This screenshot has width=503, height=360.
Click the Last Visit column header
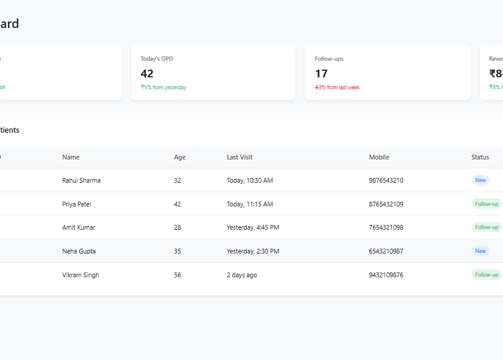tap(239, 157)
